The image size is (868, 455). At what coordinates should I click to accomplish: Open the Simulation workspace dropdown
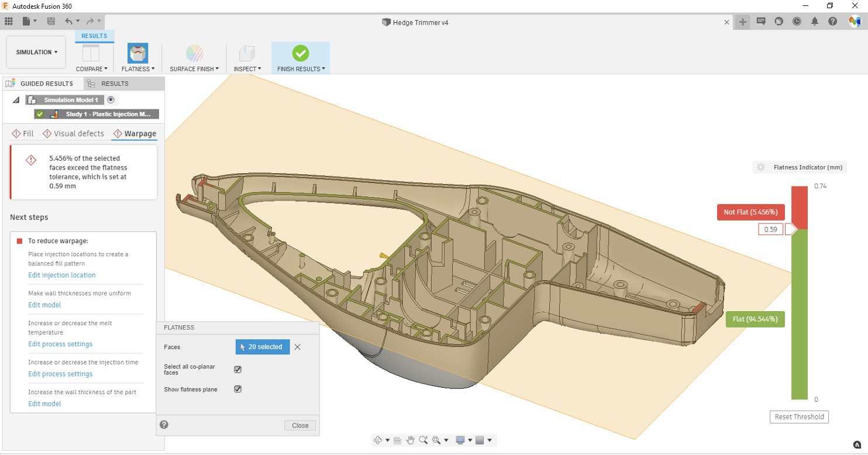[x=36, y=52]
